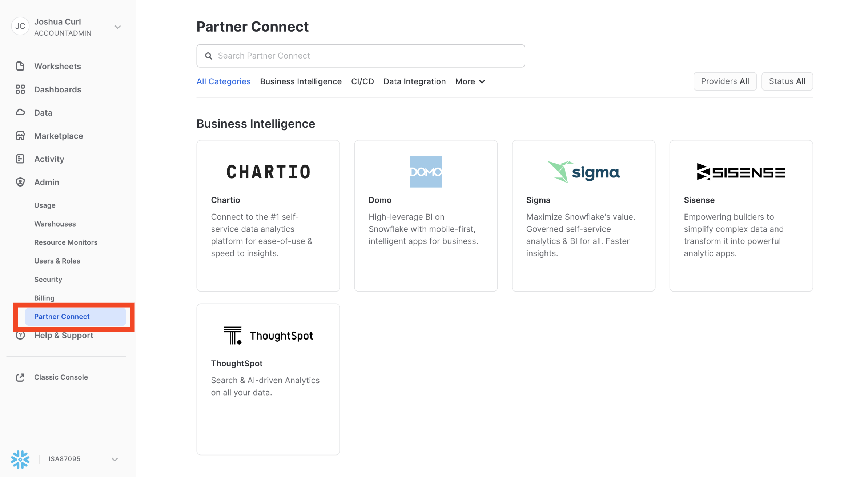Open the Admin section
Screen dimensions: 868x477
(47, 182)
